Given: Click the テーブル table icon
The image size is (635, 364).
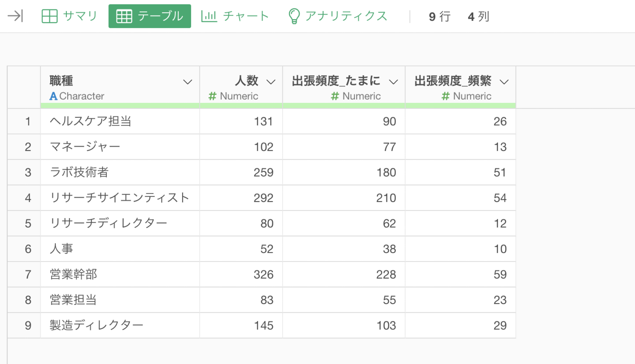Looking at the screenshot, I should [124, 16].
